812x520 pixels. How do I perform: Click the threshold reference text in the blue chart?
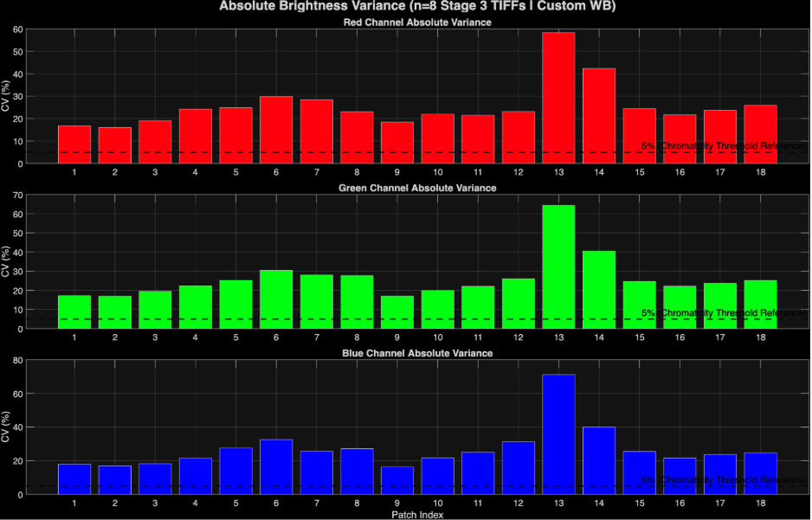coord(722,479)
